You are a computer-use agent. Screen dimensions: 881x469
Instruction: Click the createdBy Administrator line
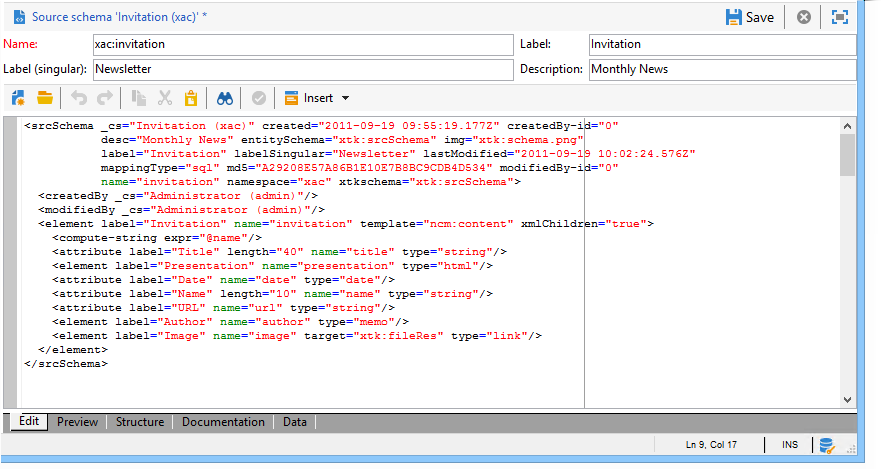point(178,196)
